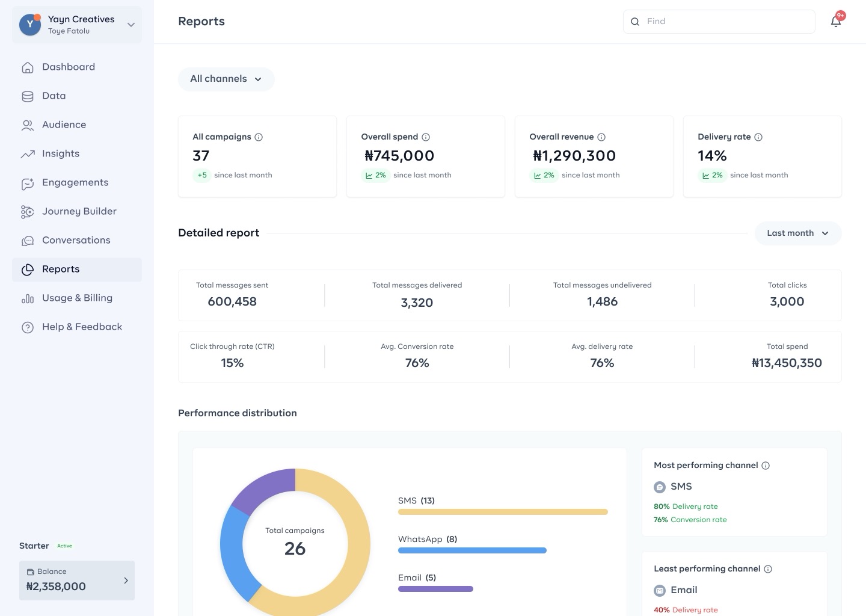Image resolution: width=866 pixels, height=616 pixels.
Task: Click the Help & Feedback question icon
Action: (28, 327)
